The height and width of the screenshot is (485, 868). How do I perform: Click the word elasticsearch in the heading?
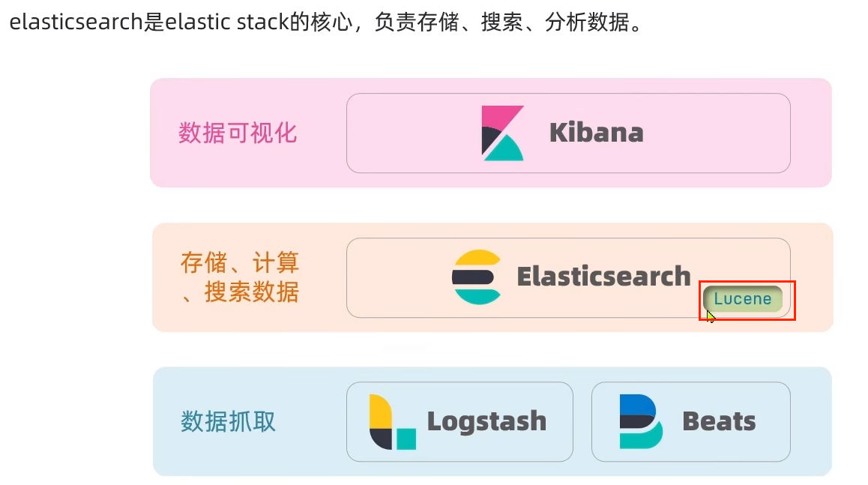[76, 22]
